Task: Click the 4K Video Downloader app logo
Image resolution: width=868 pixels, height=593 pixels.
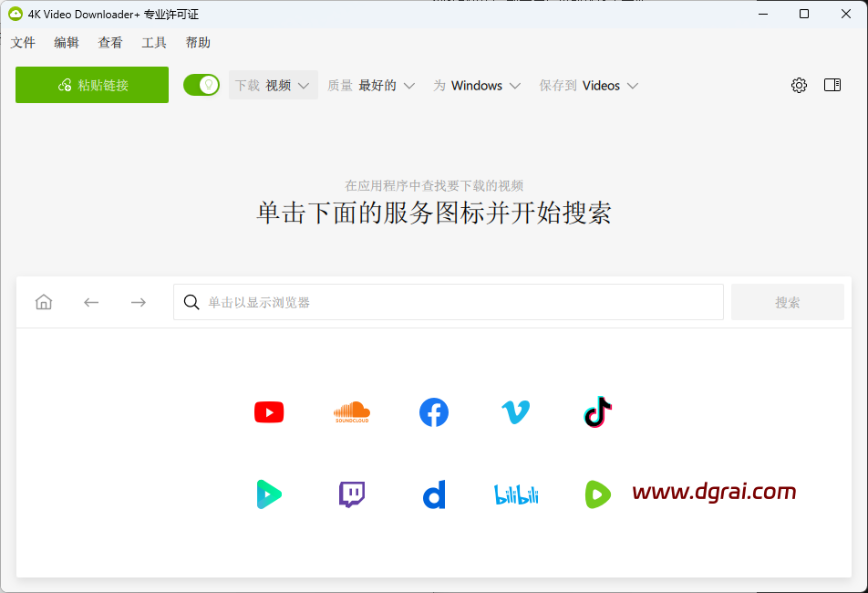Action: pos(15,14)
